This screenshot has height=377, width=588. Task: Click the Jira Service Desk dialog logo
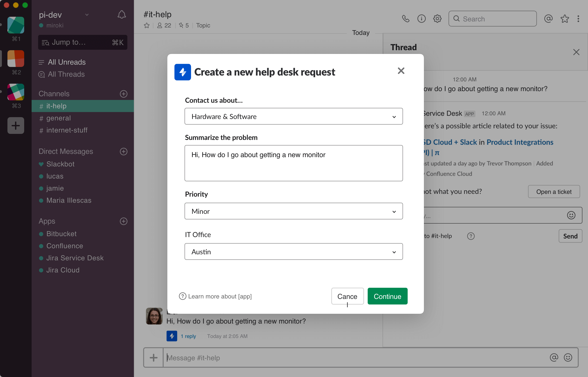coord(183,72)
